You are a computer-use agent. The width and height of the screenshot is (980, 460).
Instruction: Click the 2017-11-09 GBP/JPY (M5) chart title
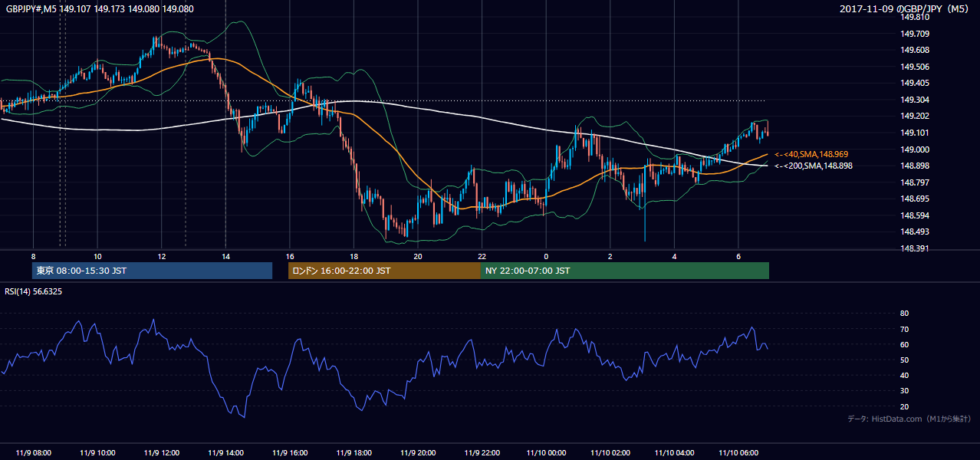tap(905, 8)
